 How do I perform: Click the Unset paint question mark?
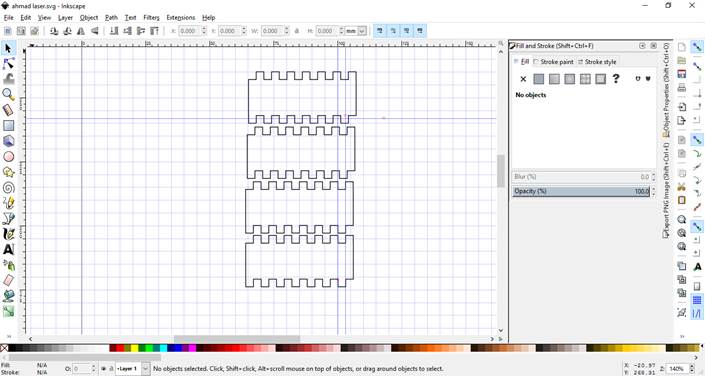tap(616, 79)
